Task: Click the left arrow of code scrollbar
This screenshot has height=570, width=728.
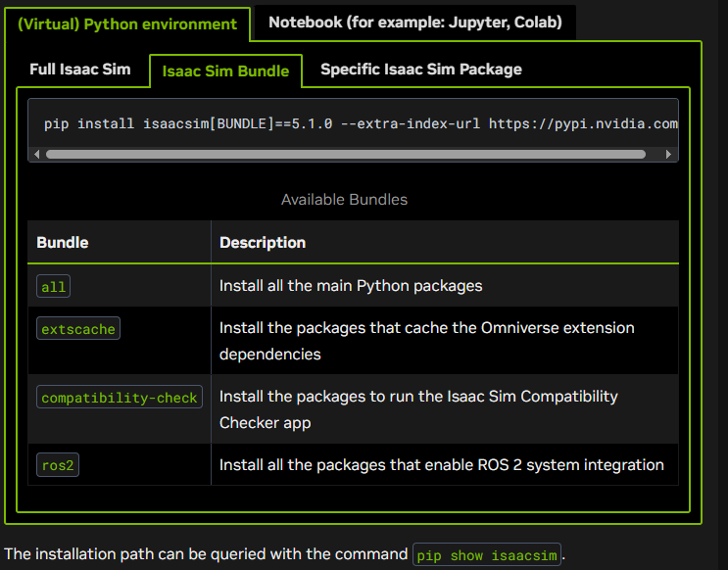Action: coord(36,154)
